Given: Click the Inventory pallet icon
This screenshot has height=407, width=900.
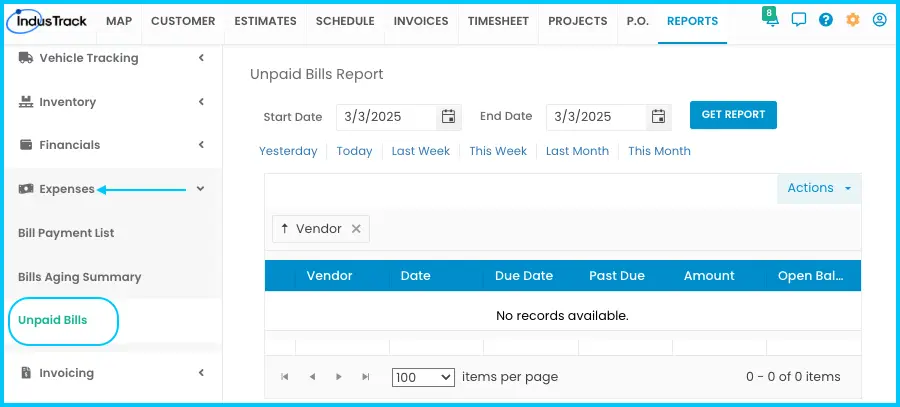Looking at the screenshot, I should pyautogui.click(x=26, y=102).
